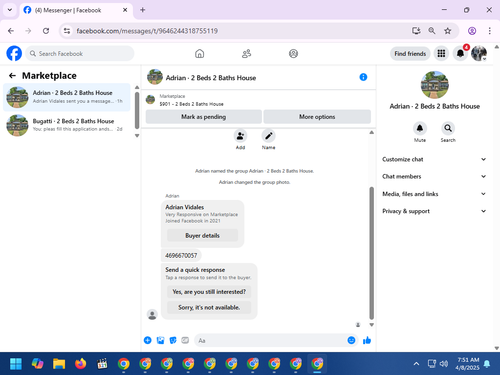This screenshot has width=500, height=375.
Task: Go back with the browser back arrow
Action: (11, 31)
